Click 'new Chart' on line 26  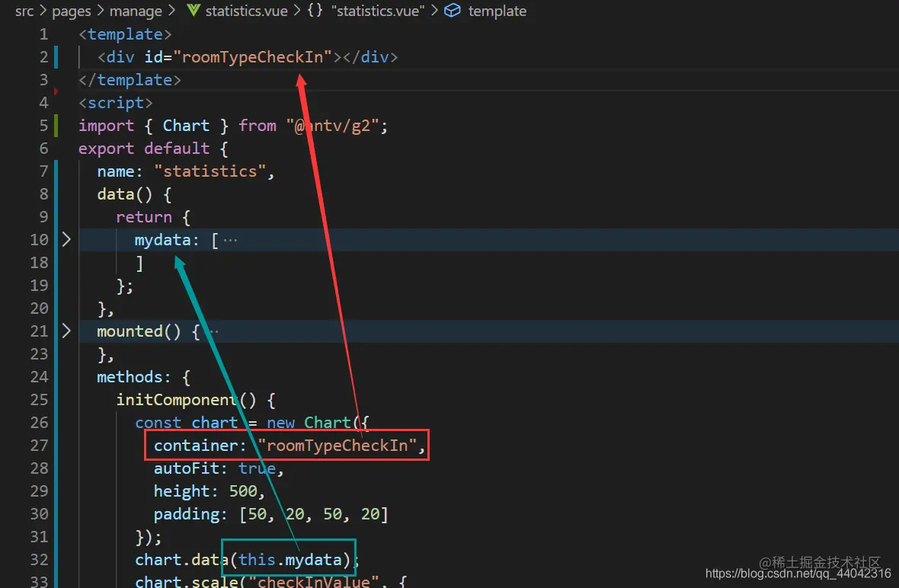point(309,423)
